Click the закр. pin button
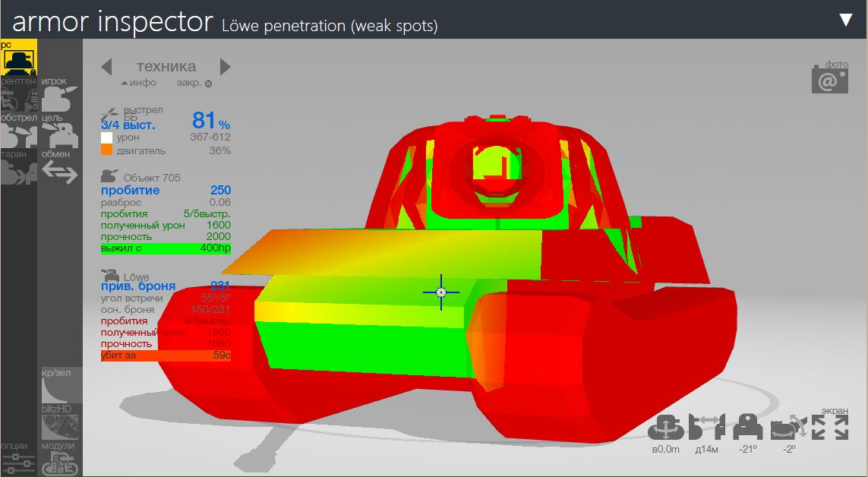The height and width of the screenshot is (477, 868). pyautogui.click(x=194, y=83)
